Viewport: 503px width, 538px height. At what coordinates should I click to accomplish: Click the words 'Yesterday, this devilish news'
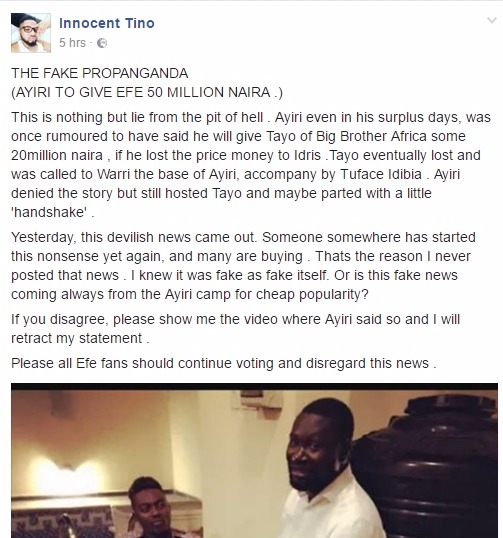tap(101, 237)
